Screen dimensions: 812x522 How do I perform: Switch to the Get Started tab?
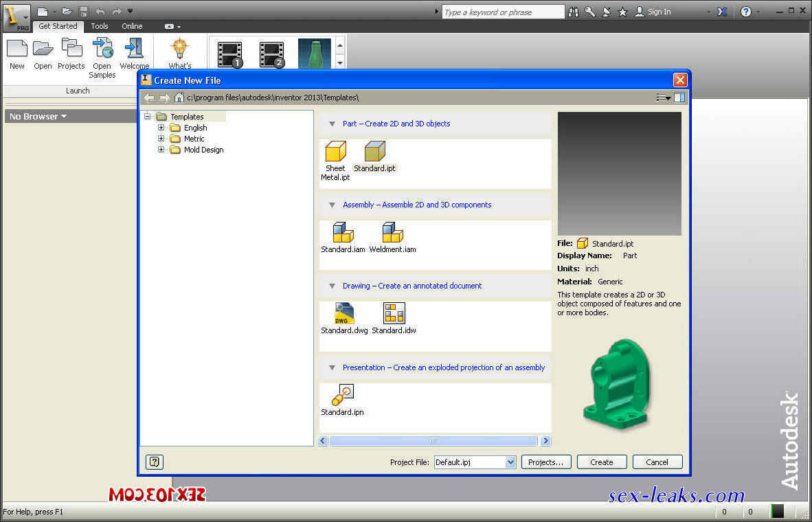coord(58,26)
